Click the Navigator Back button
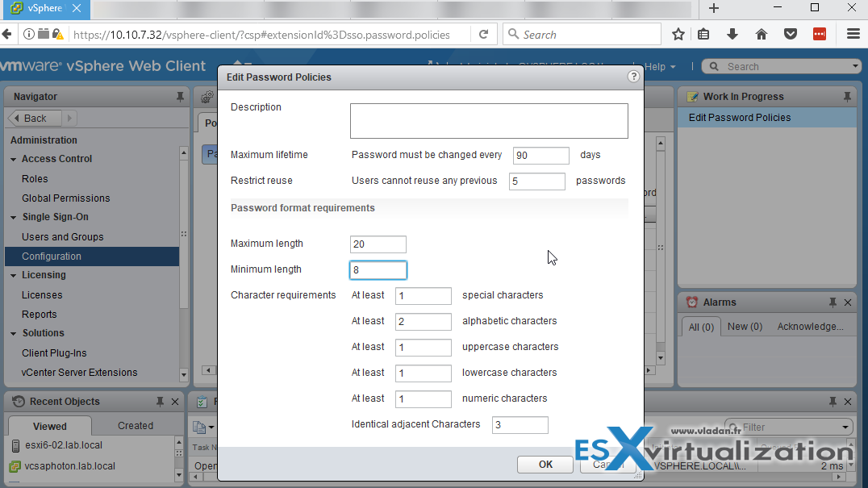This screenshot has height=488, width=868. (x=35, y=119)
